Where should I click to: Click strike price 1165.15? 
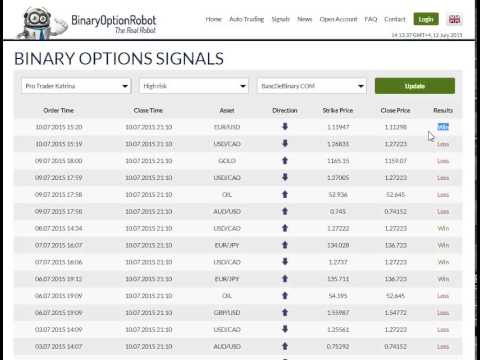tap(338, 161)
